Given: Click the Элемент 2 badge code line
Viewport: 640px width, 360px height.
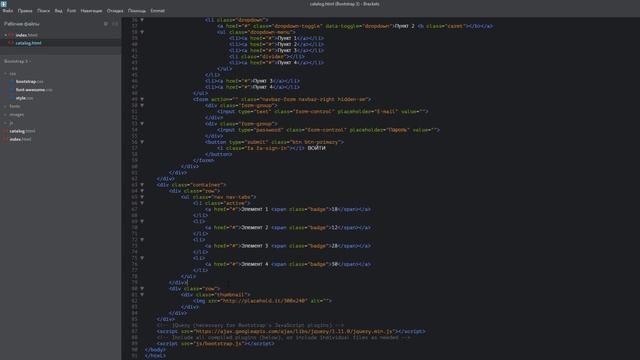Looking at the screenshot, I should point(288,228).
